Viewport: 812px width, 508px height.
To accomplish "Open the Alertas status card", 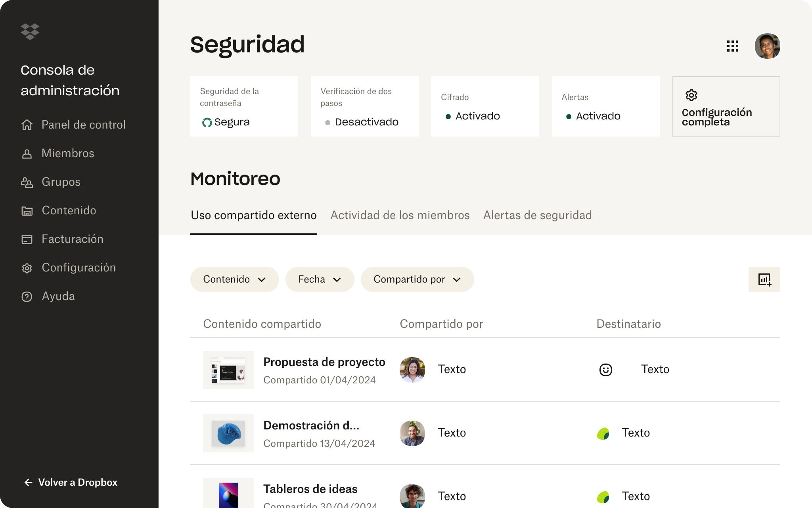I will tap(606, 106).
